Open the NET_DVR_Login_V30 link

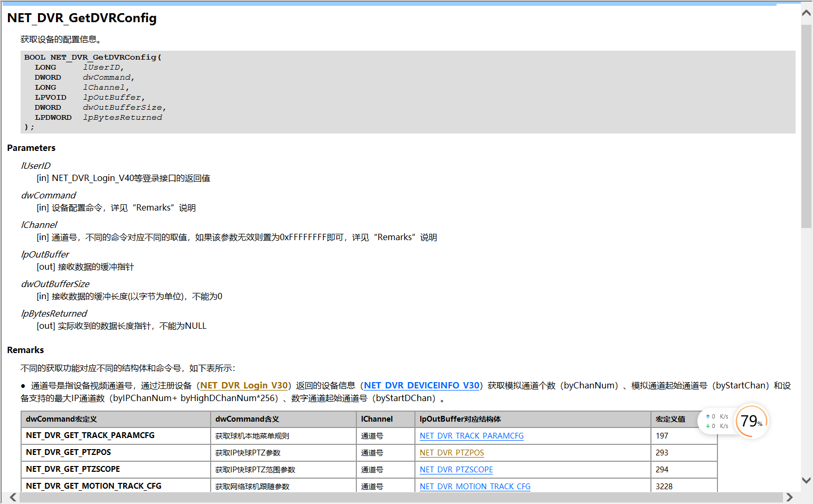tap(243, 385)
